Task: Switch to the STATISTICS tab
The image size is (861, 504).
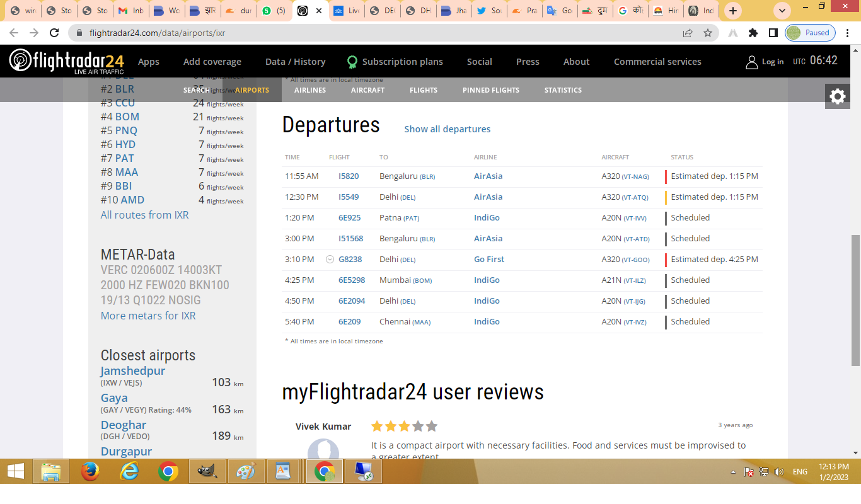Action: coord(563,90)
